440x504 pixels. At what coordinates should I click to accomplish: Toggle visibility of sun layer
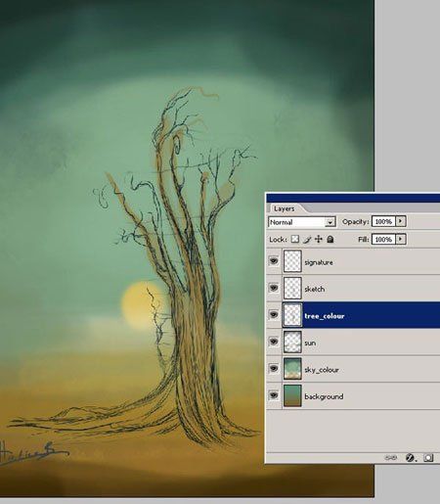click(274, 342)
